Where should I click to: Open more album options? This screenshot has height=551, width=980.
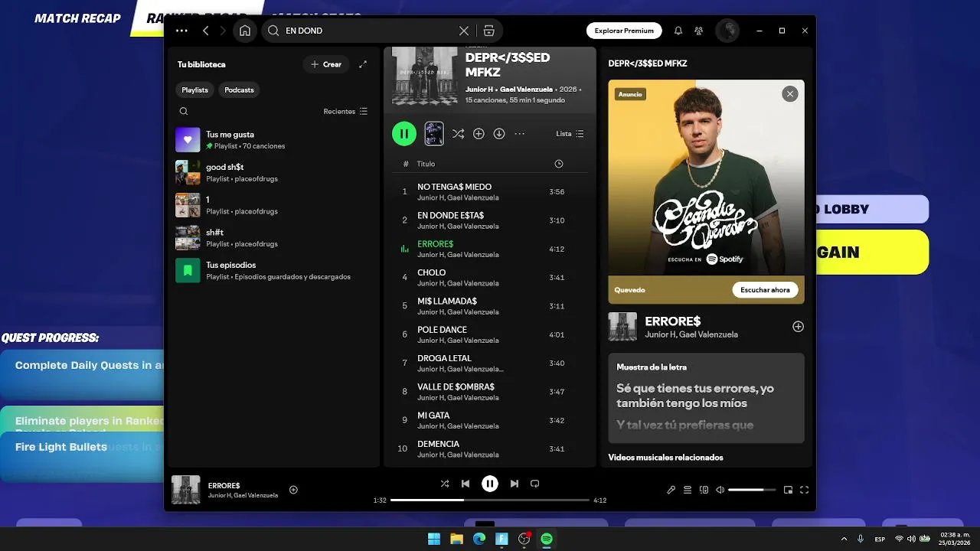click(520, 134)
